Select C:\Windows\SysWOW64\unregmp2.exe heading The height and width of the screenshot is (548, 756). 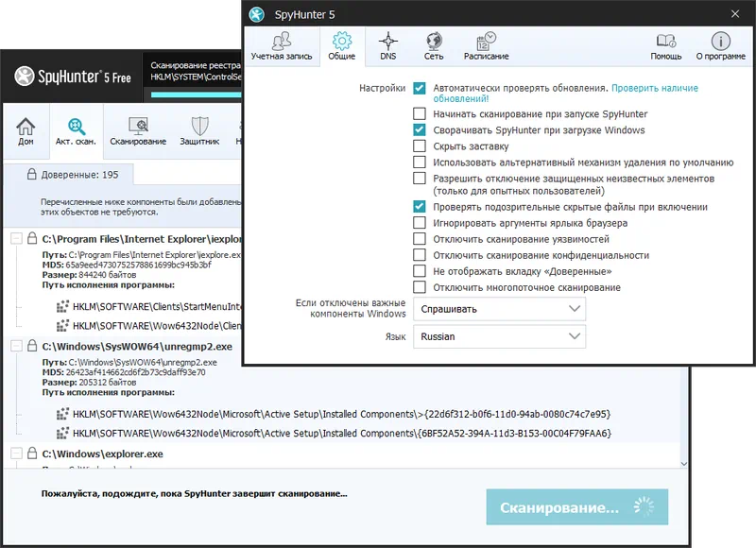[137, 346]
